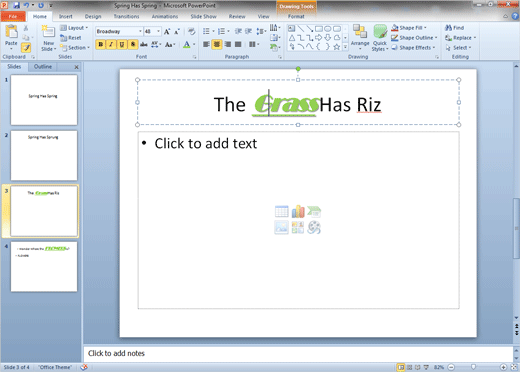Screen dimensions: 520x372
Task: Align text left
Action: pyautogui.click(x=206, y=44)
